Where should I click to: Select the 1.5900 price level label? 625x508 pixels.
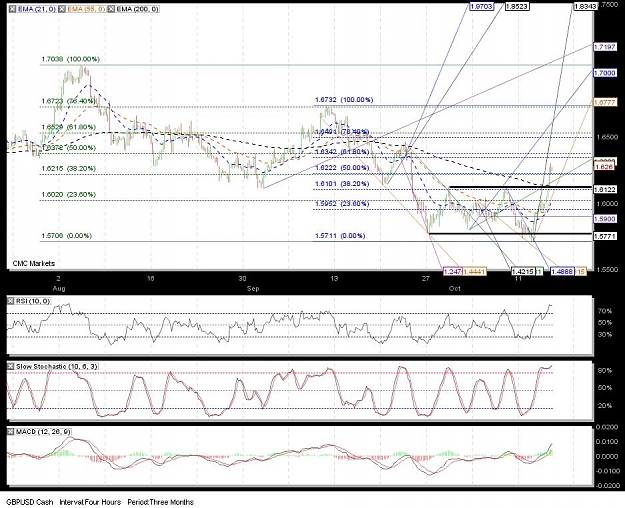tap(605, 219)
